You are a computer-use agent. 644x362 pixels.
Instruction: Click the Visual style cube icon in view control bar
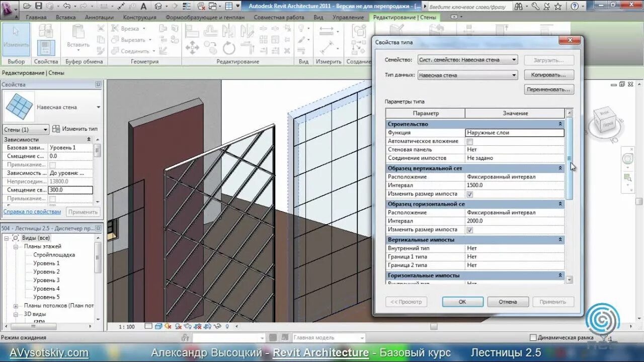tap(158, 326)
